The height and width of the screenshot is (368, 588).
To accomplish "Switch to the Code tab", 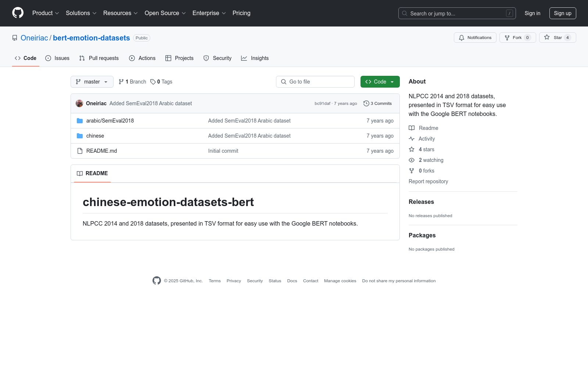I will click(25, 58).
